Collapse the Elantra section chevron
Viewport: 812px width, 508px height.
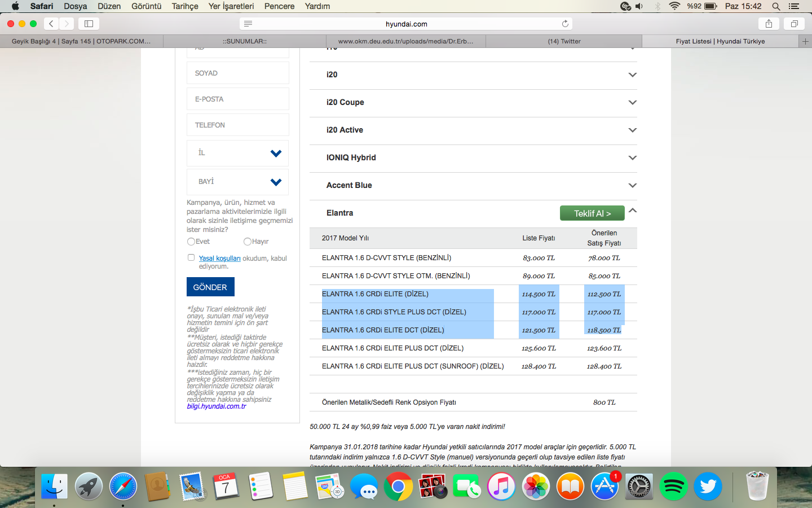[633, 211]
